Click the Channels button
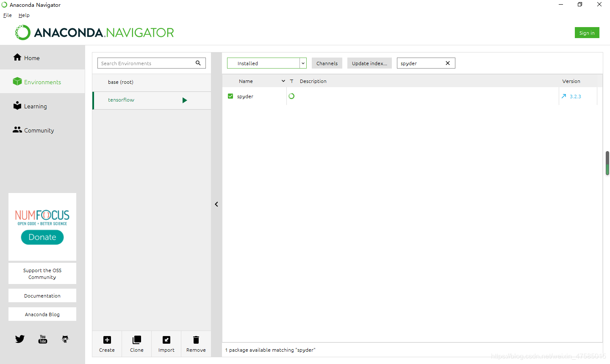 [x=327, y=63]
